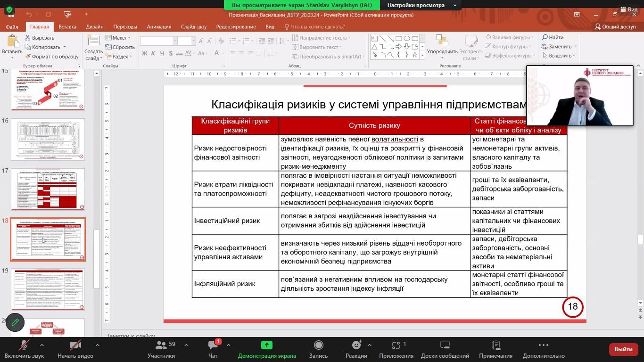Select slide 17 thumbnail

(48, 189)
